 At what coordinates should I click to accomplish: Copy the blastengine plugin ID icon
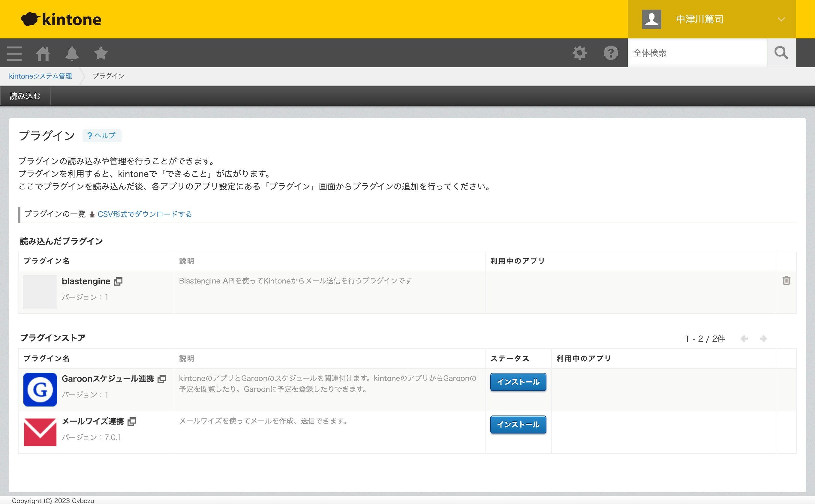118,281
